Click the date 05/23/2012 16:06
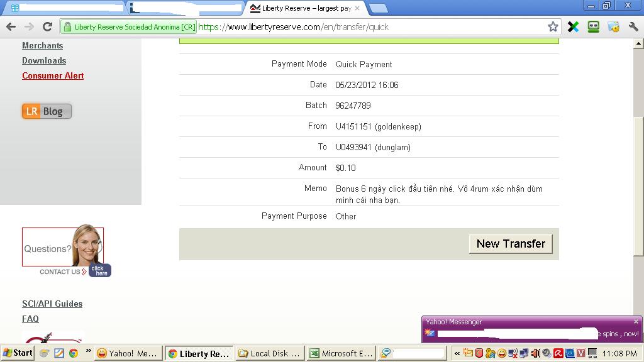The width and height of the screenshot is (644, 362). pos(367,85)
